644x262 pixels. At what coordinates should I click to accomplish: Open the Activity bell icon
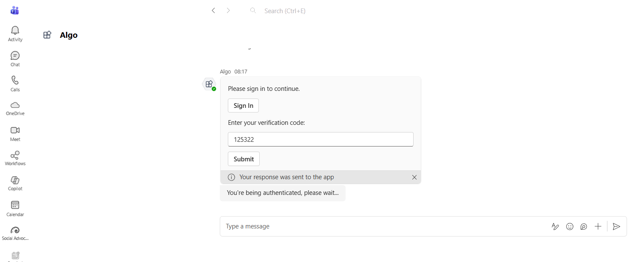(x=15, y=31)
